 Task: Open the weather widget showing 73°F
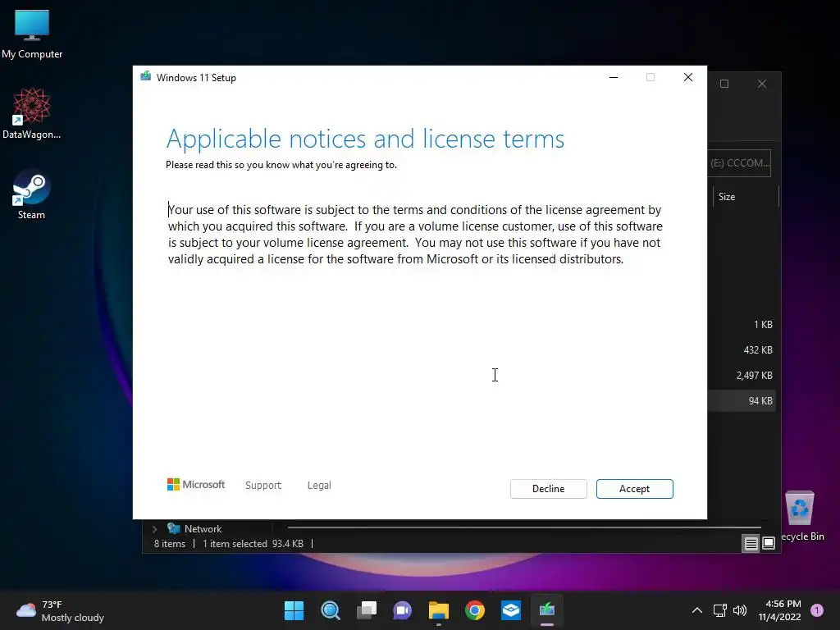click(60, 610)
